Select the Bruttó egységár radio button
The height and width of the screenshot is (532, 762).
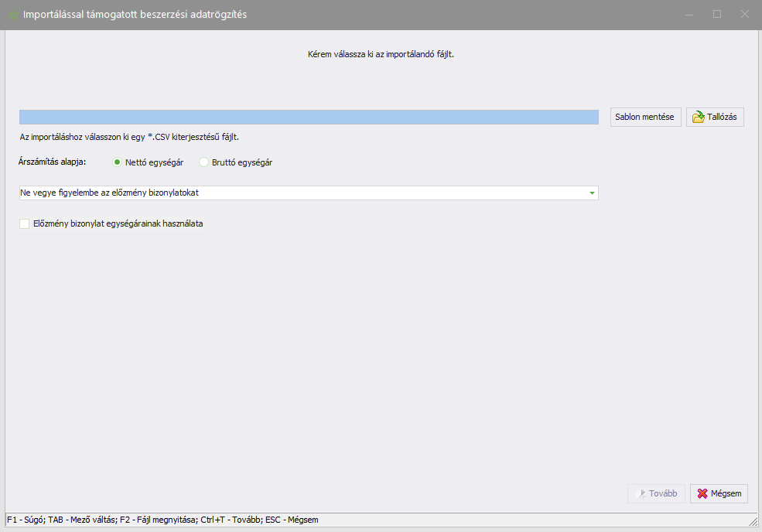pos(204,162)
